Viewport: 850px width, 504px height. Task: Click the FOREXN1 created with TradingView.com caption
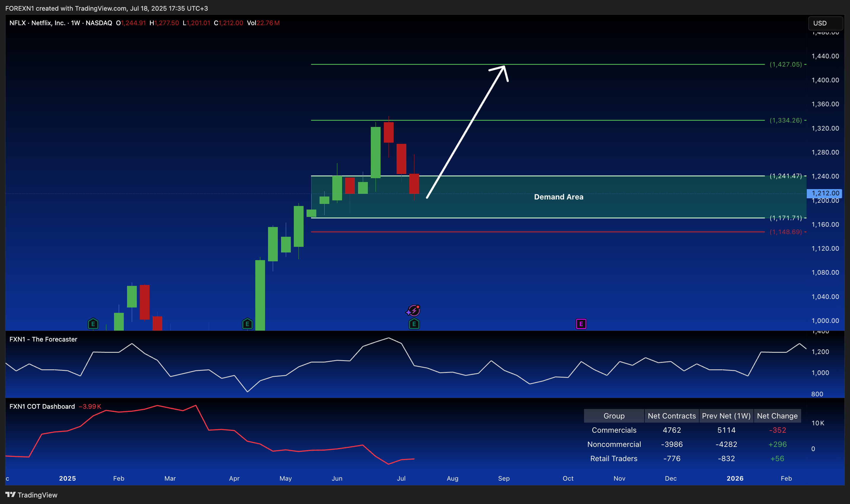(107, 8)
